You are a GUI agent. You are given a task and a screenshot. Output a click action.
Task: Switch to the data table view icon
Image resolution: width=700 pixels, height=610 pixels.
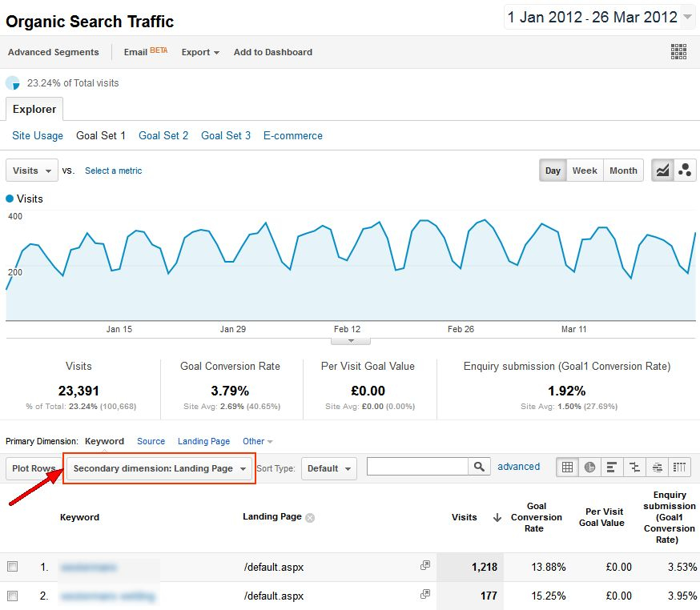[568, 468]
